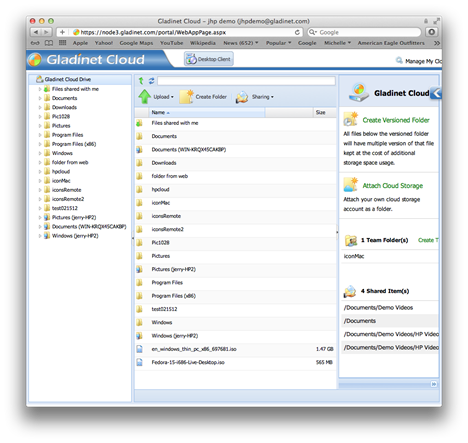Click the Pictures (jerry-HP2) folder icon in list

pyautogui.click(x=139, y=269)
